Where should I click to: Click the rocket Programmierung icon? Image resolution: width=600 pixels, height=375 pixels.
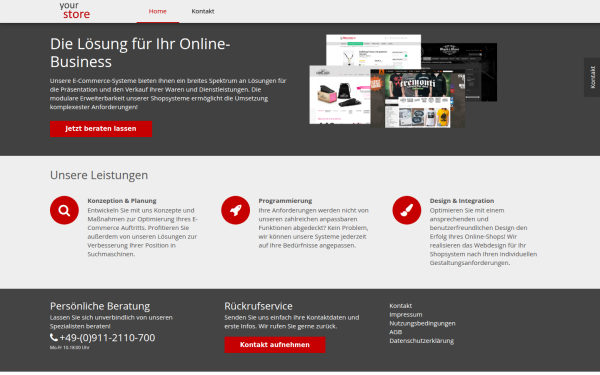click(235, 210)
